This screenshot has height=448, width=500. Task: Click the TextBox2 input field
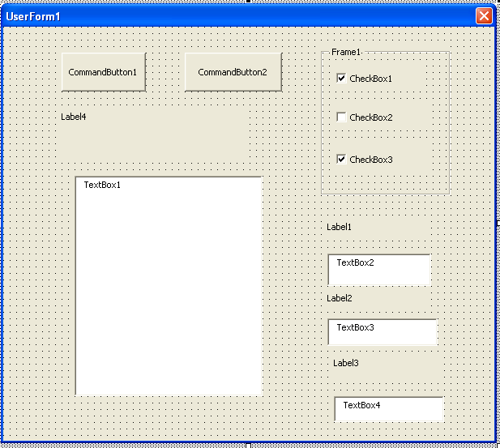(379, 270)
